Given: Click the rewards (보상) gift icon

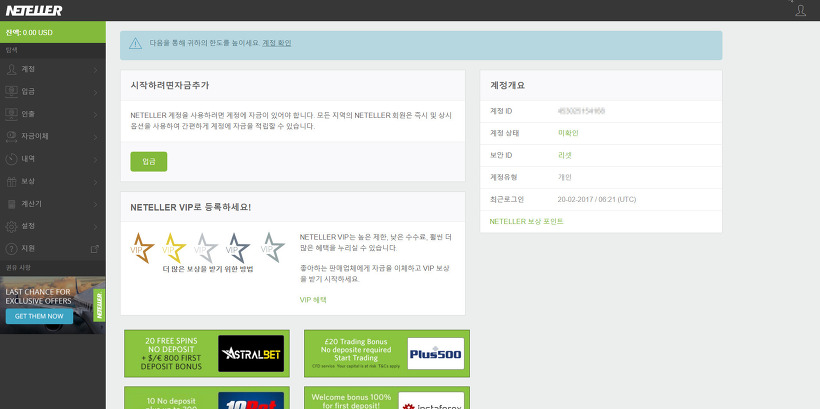Looking at the screenshot, I should [x=12, y=181].
